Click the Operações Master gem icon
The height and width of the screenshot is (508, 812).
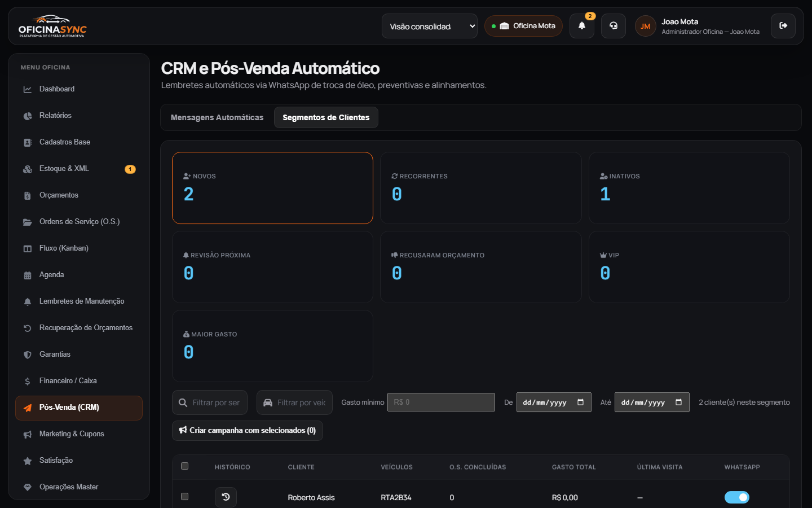(x=28, y=487)
